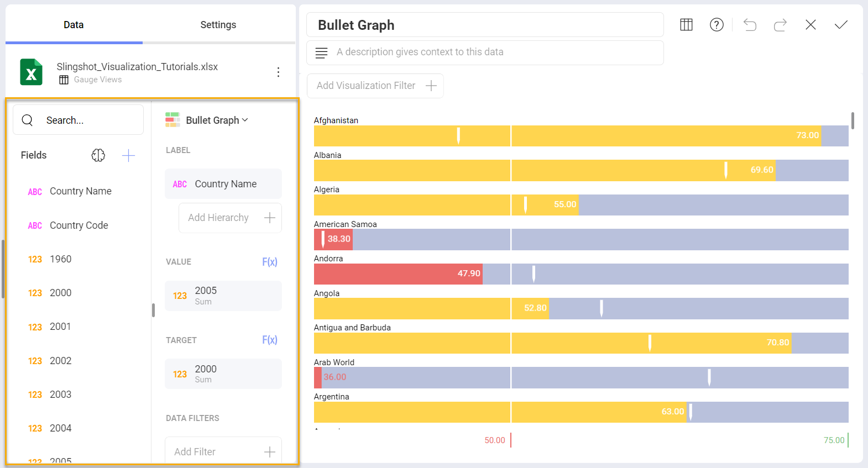Click Add Visualization Filter
The width and height of the screenshot is (868, 468).
coord(375,86)
